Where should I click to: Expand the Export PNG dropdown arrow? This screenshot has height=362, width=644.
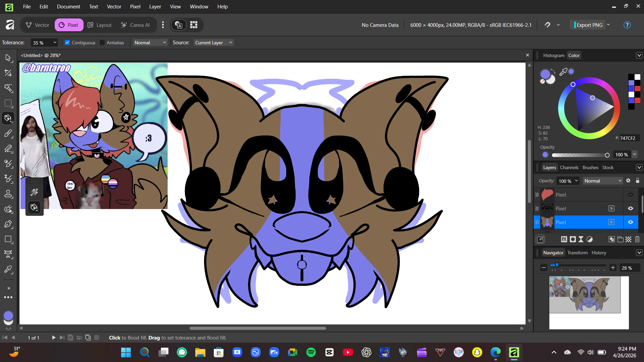pos(608,25)
